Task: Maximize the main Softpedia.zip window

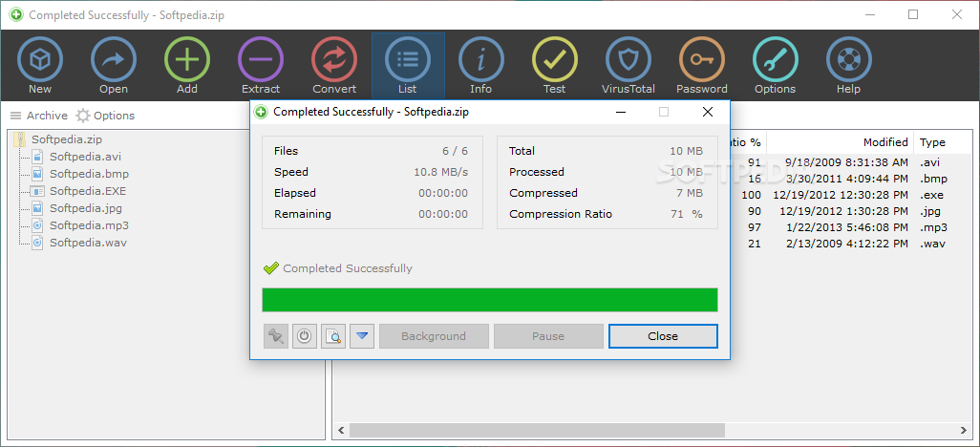Action: tap(914, 15)
